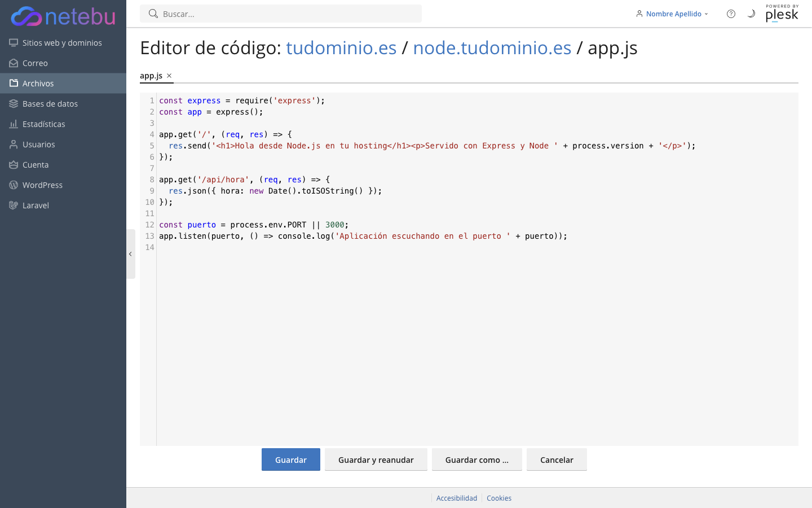Click the Archivos folder icon
The height and width of the screenshot is (508, 812).
[14, 84]
